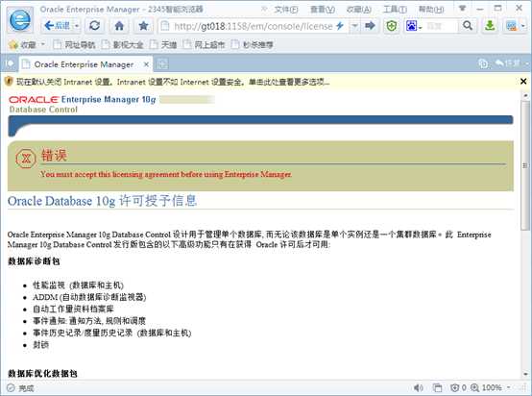Open the 网上超市 bookmark
The height and width of the screenshot is (396, 532).
(204, 44)
